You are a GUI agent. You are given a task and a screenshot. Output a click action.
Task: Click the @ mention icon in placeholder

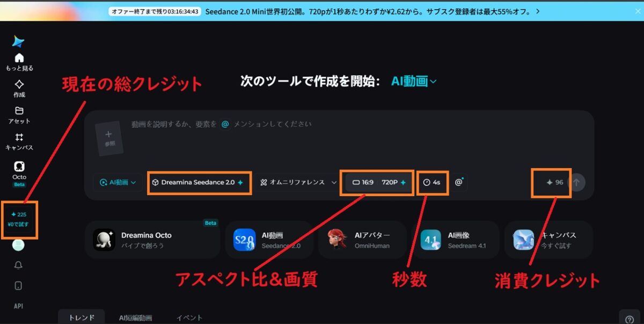pyautogui.click(x=225, y=124)
